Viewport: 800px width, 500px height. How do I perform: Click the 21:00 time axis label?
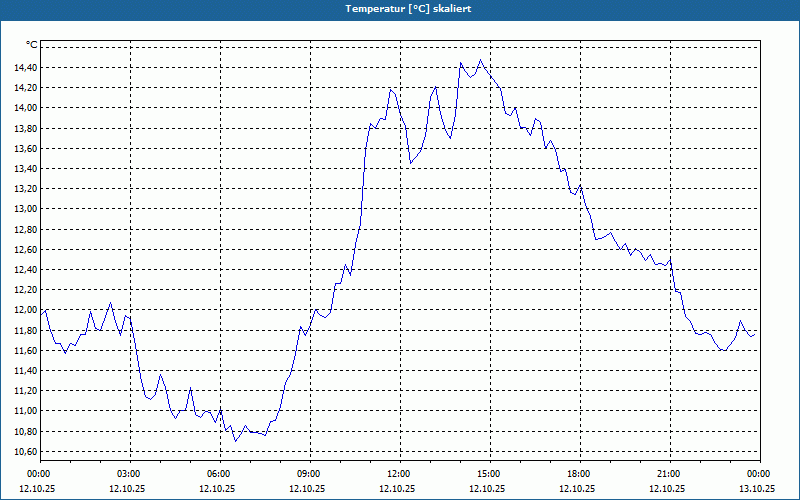[x=670, y=474]
